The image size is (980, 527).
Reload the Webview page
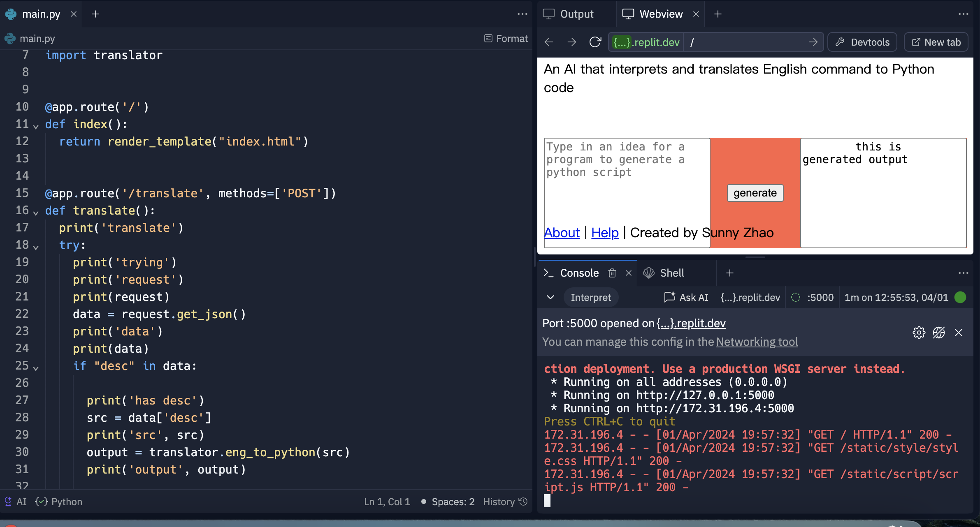pyautogui.click(x=595, y=42)
